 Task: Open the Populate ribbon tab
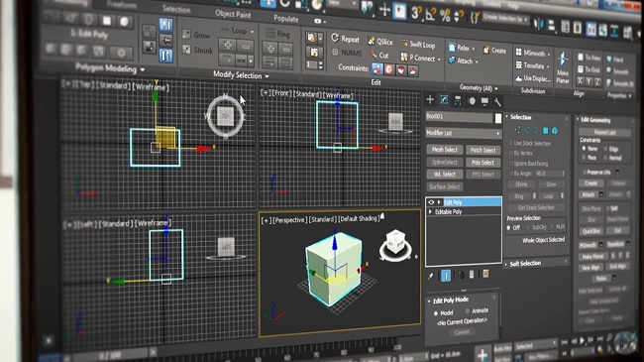coord(286,19)
